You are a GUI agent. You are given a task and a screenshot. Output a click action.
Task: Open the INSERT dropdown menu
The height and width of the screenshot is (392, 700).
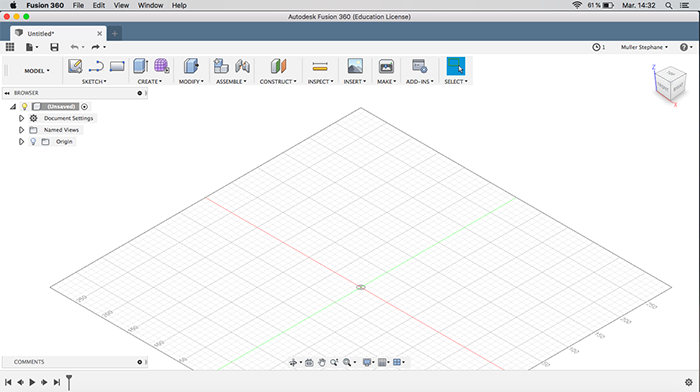click(354, 82)
